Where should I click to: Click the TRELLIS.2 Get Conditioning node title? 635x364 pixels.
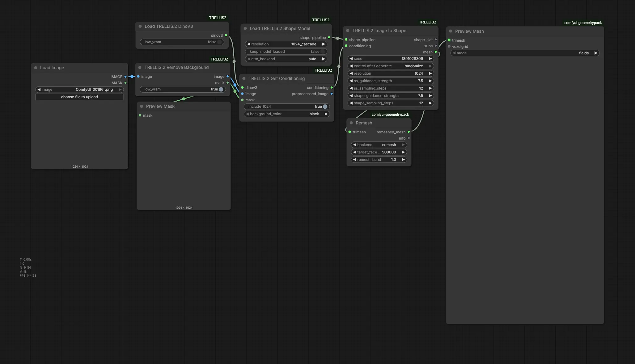pos(277,78)
